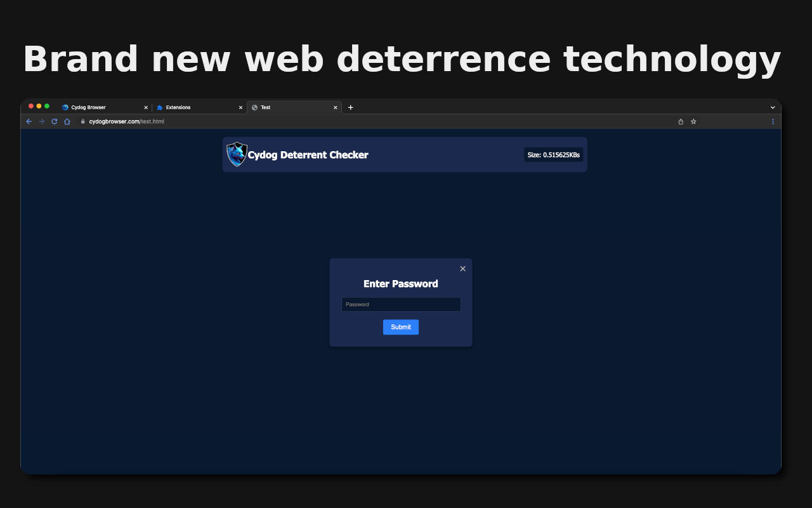Select the Test tab

[294, 107]
